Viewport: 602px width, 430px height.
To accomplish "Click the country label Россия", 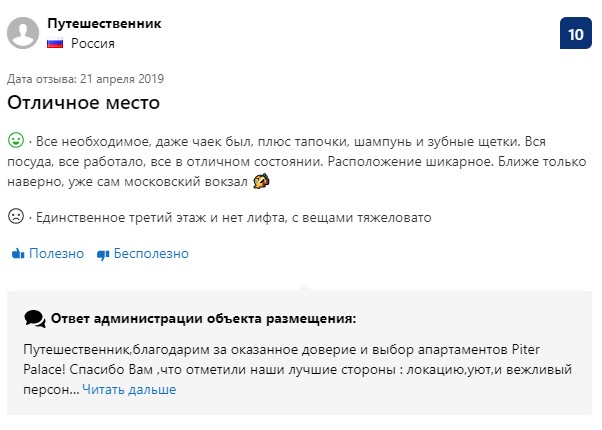I will coord(93,43).
